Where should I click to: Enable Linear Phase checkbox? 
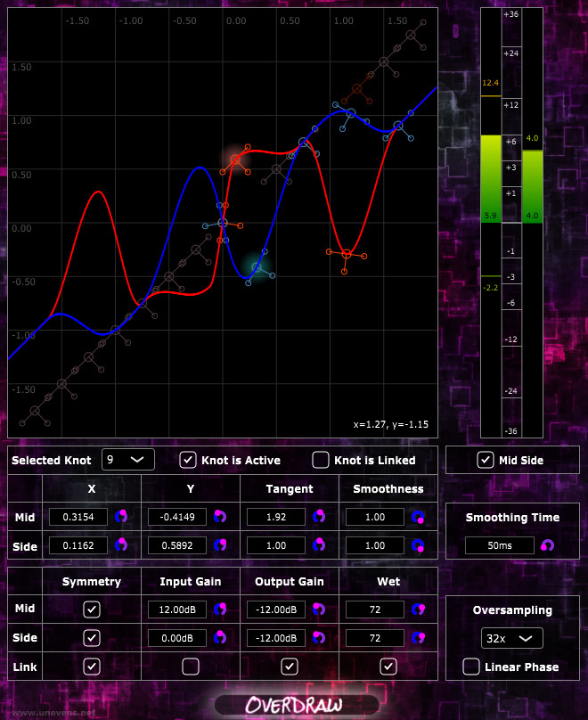(471, 667)
